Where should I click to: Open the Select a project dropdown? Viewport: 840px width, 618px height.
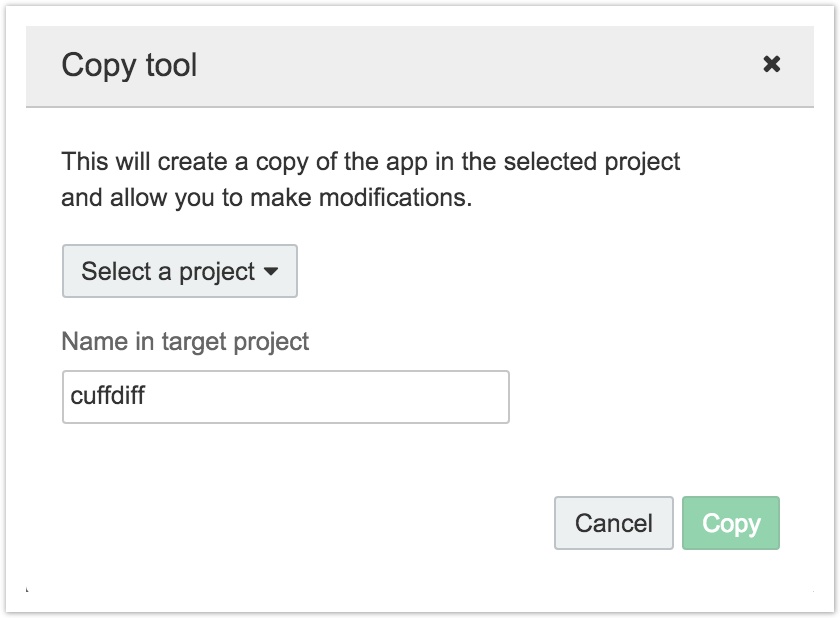[180, 271]
